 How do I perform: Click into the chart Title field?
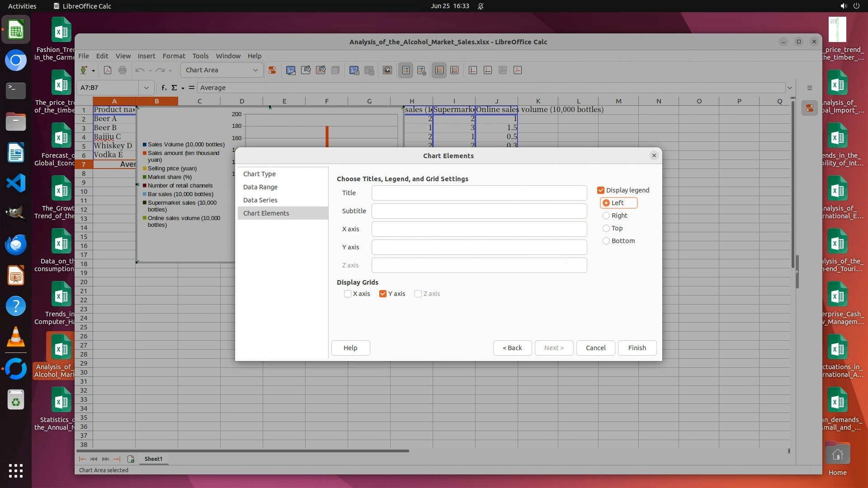click(x=479, y=193)
